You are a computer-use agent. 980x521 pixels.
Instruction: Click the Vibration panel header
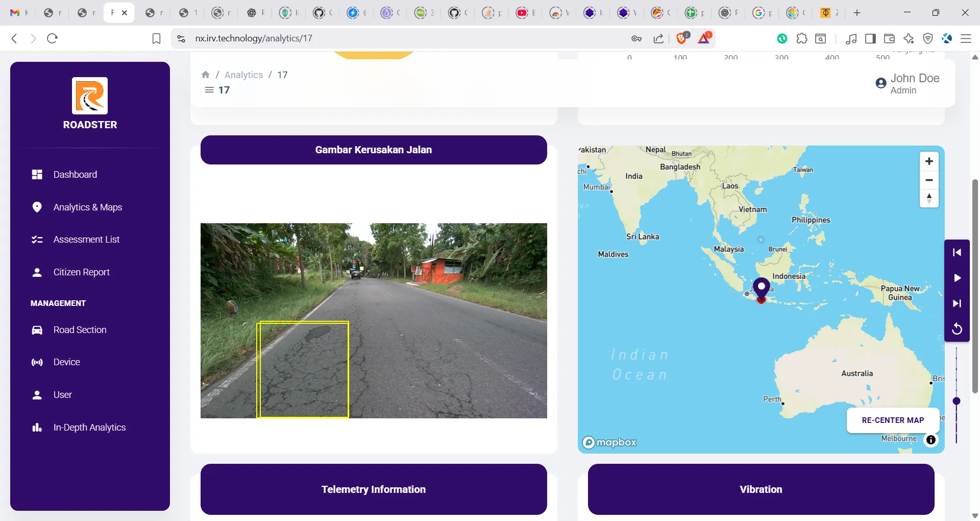click(761, 489)
